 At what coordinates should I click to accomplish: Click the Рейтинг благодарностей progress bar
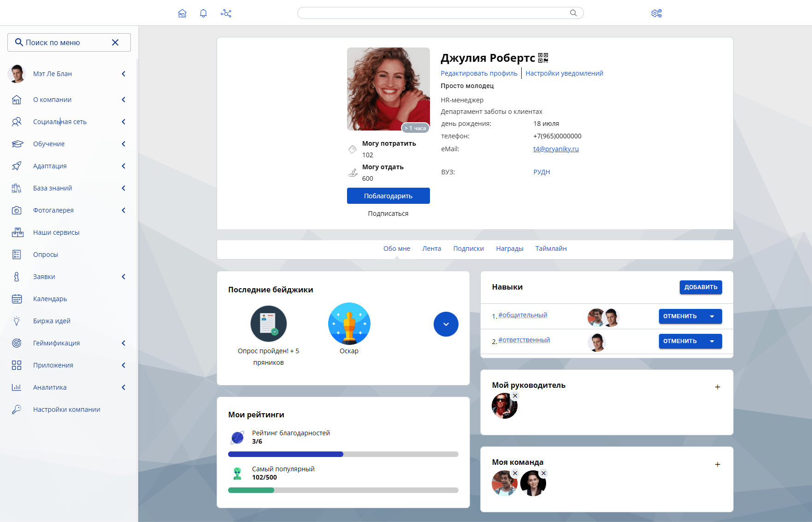[343, 454]
